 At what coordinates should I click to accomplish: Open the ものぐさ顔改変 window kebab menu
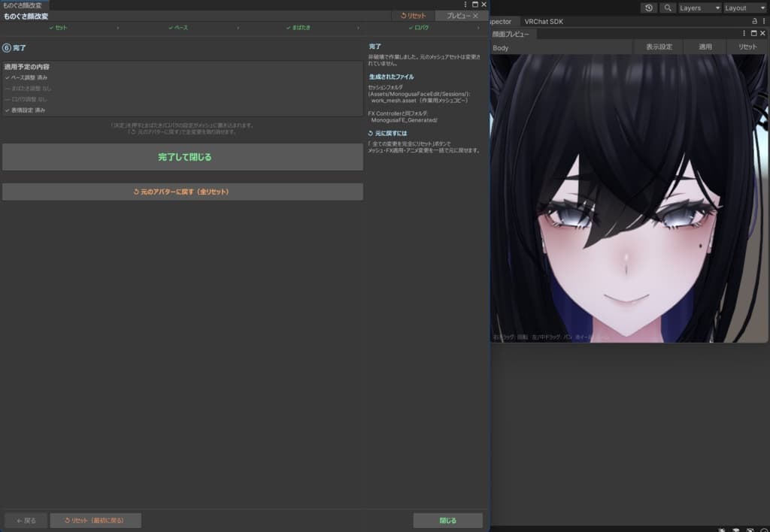coord(465,5)
